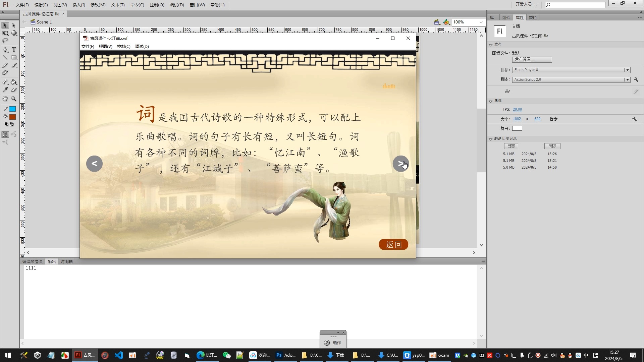644x362 pixels.
Task: Collapse the 发布 section
Action: click(491, 45)
